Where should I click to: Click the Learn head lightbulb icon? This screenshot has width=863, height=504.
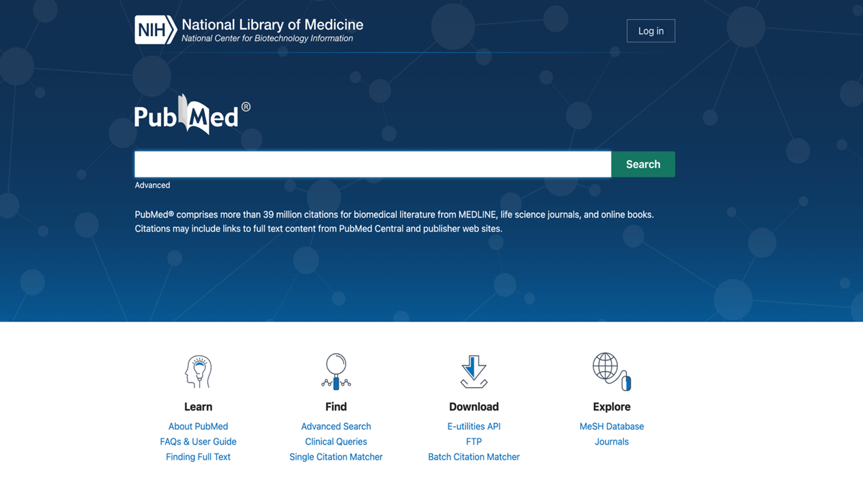(x=198, y=371)
